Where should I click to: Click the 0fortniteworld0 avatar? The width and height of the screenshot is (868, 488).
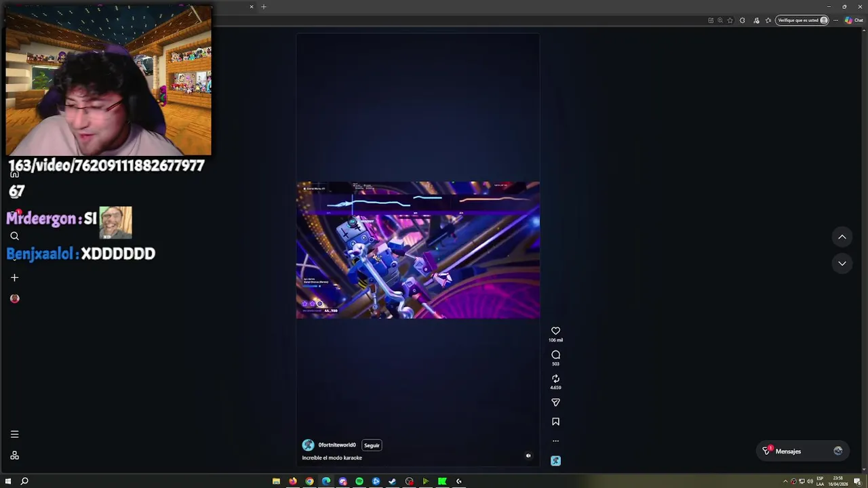[x=308, y=445]
